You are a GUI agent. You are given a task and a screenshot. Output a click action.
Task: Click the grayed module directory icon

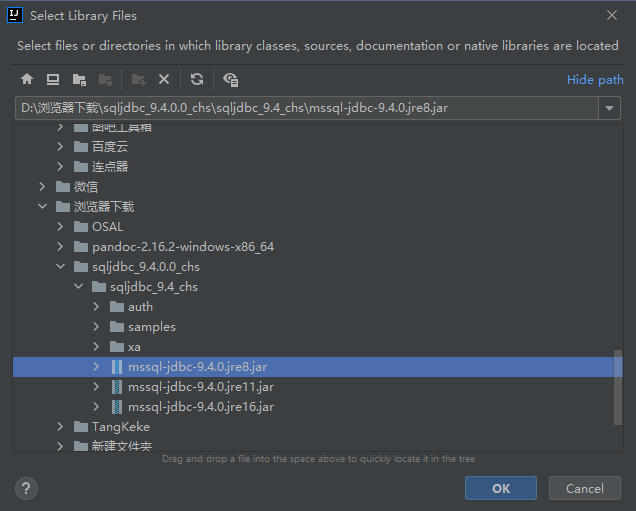coord(105,79)
